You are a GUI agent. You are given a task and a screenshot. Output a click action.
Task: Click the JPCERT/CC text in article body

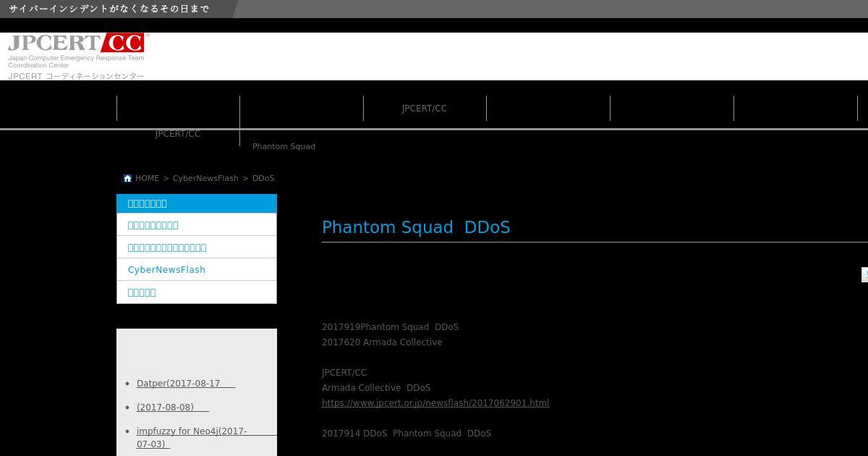click(x=344, y=373)
